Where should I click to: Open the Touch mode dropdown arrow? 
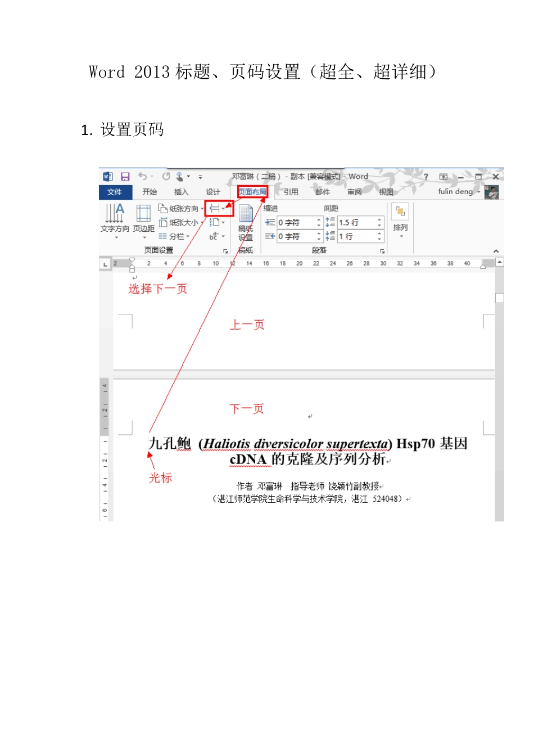coord(188,177)
